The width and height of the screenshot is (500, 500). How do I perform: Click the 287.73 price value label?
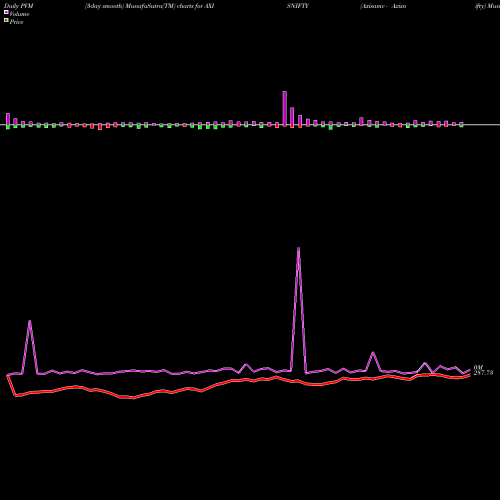[483, 373]
